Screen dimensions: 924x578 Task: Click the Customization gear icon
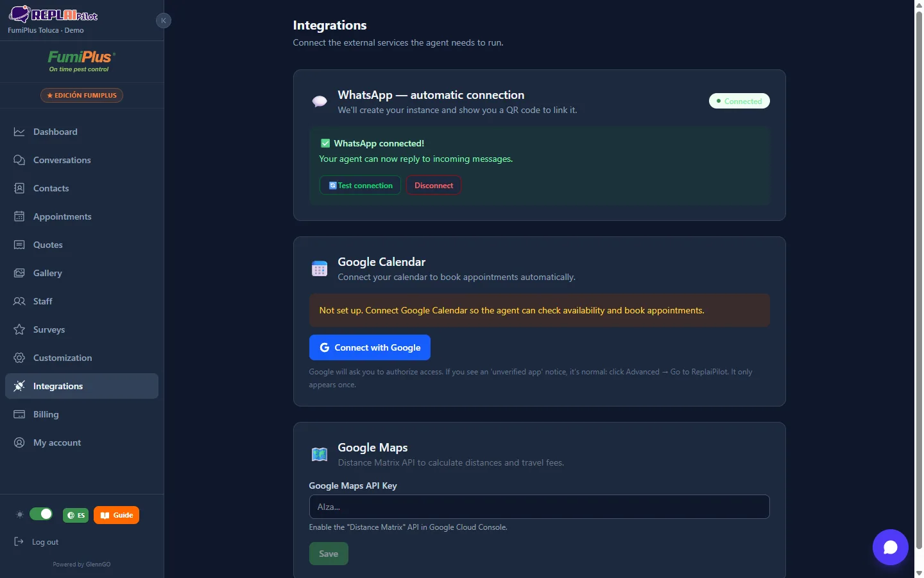pyautogui.click(x=19, y=358)
